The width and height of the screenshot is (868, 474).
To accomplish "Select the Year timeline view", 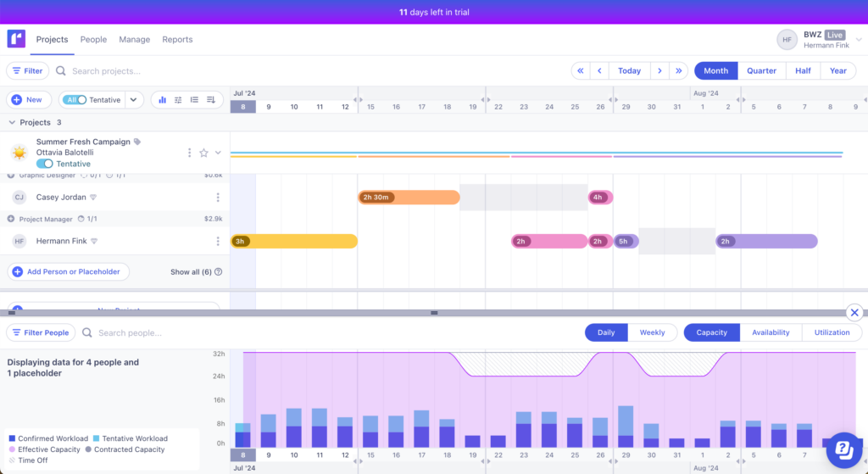I will point(838,71).
